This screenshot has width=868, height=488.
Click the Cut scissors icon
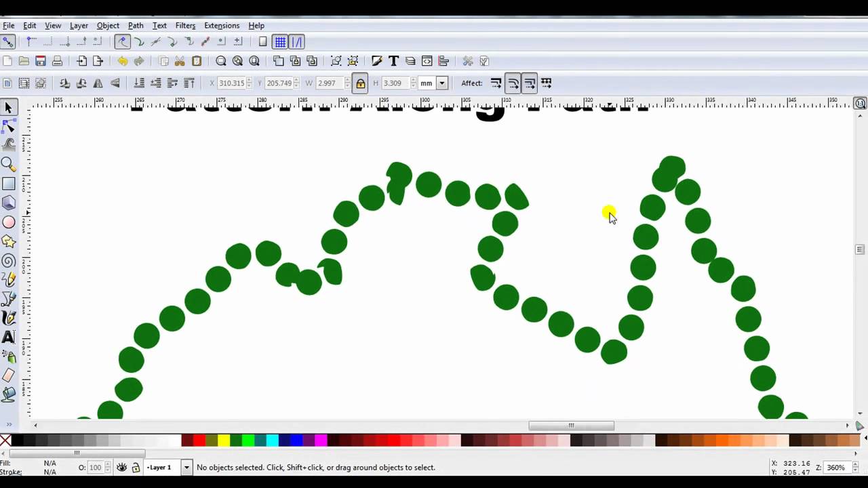(180, 61)
